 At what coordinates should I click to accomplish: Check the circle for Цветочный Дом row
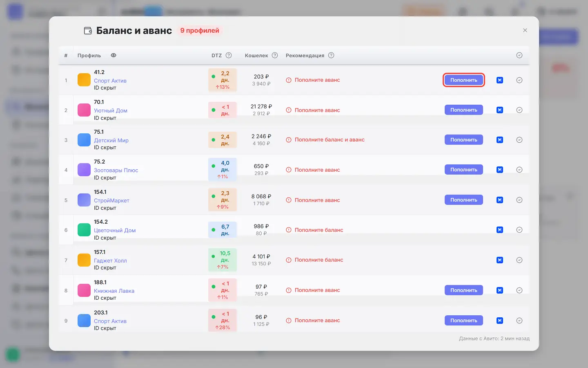(519, 230)
